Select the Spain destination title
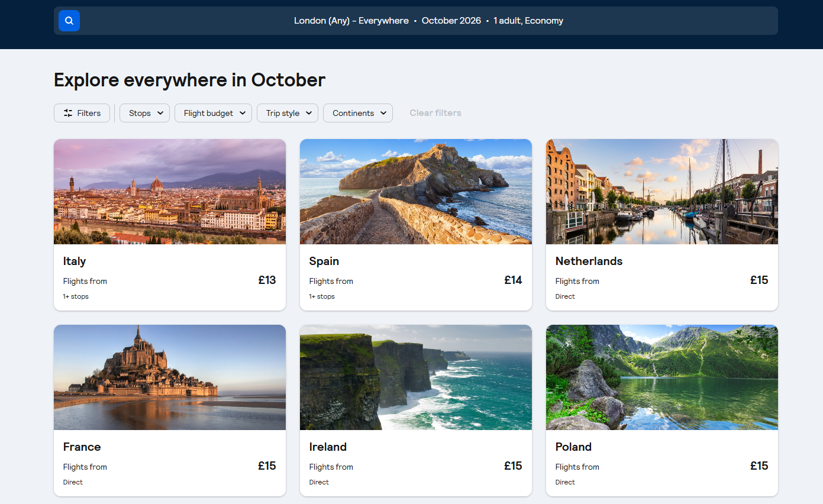 click(x=324, y=261)
